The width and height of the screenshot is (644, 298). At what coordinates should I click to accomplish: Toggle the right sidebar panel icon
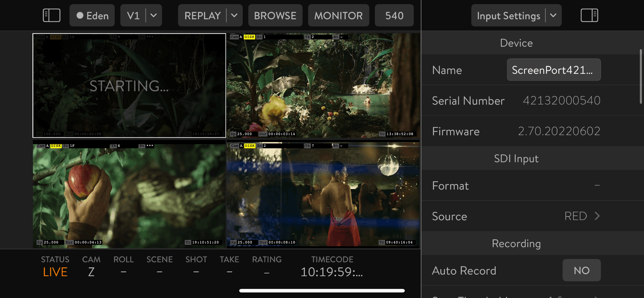click(589, 15)
